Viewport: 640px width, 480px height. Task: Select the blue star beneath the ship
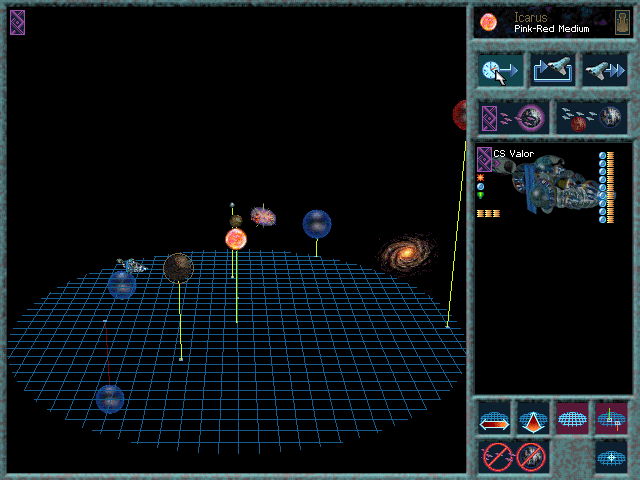(122, 285)
